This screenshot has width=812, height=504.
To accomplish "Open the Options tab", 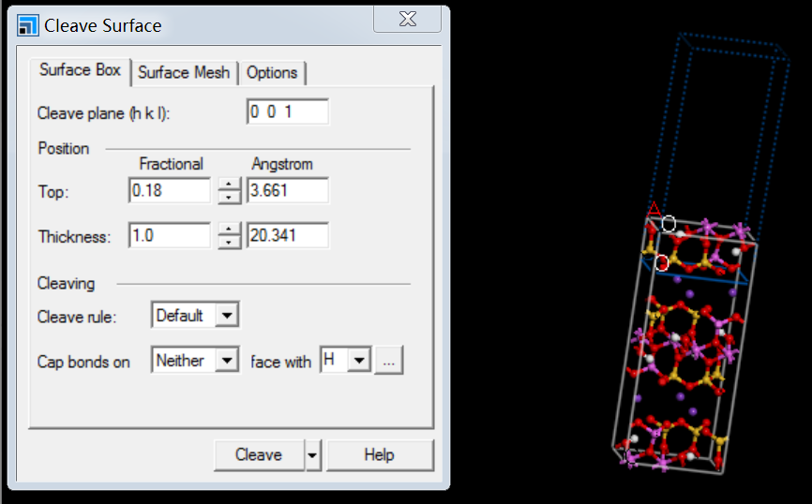I will tap(272, 72).
